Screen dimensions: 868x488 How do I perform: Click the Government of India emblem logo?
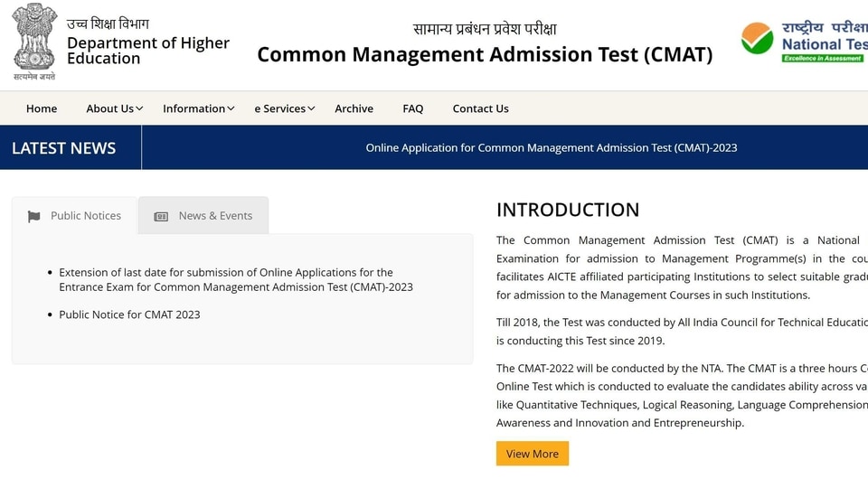click(34, 42)
